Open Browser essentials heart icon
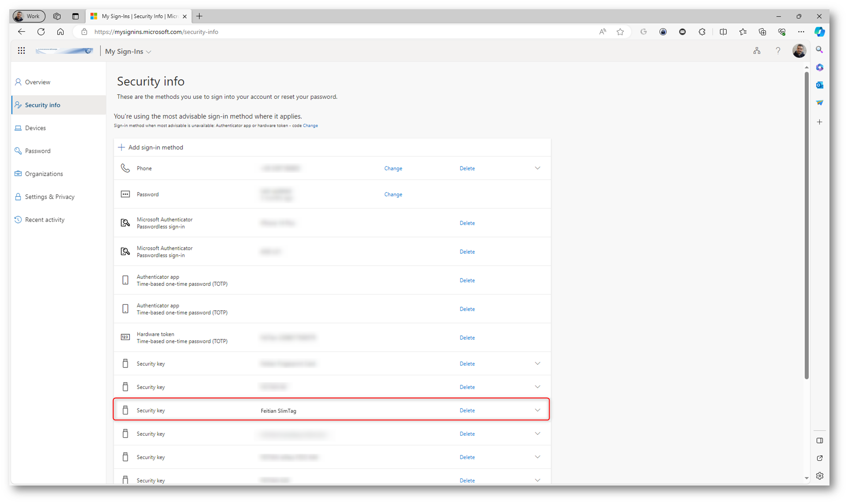848x504 pixels. tap(782, 32)
